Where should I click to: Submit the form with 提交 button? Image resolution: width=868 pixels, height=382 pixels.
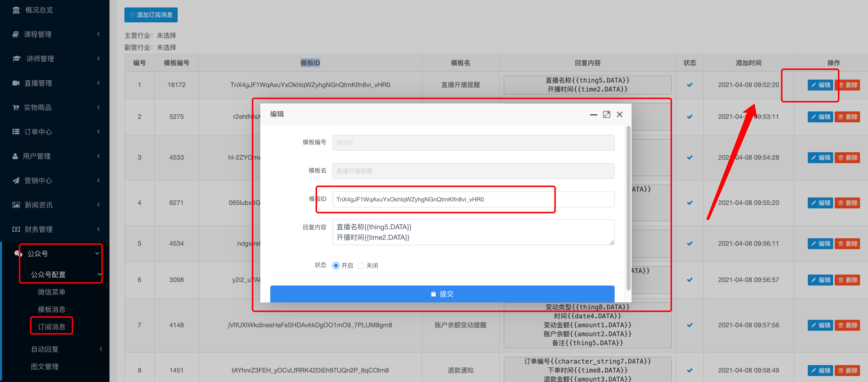[442, 294]
